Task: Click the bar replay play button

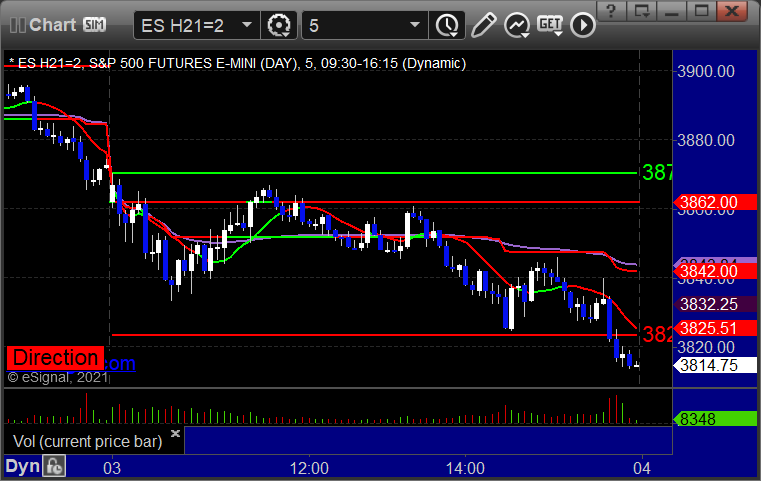Action: pos(582,25)
